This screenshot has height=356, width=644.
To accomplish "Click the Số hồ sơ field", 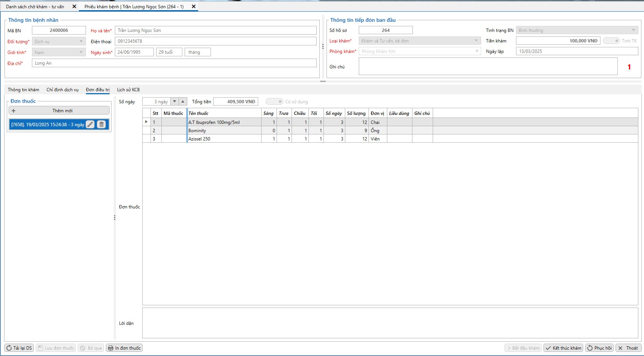I will 386,30.
